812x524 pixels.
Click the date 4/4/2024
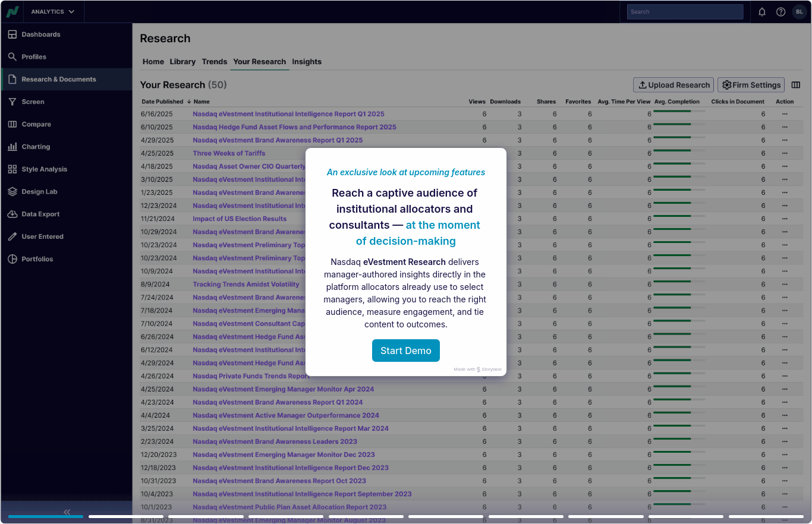point(155,415)
